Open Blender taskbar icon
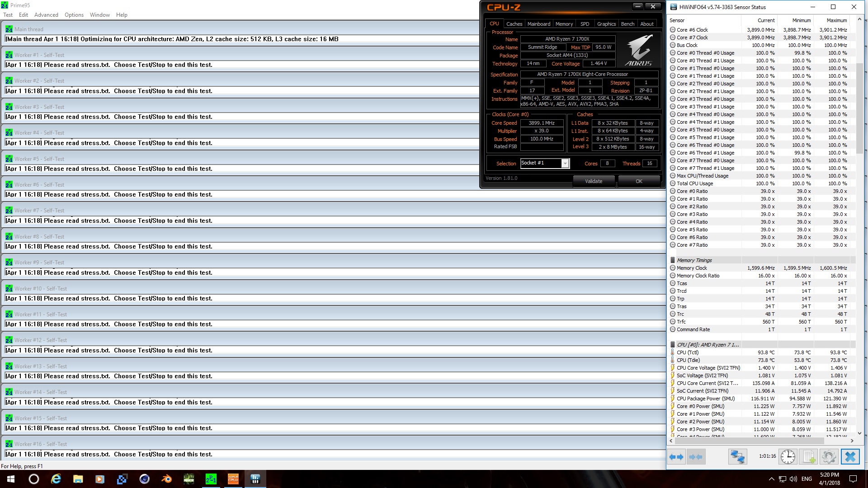The width and height of the screenshot is (868, 488). pos(166,479)
